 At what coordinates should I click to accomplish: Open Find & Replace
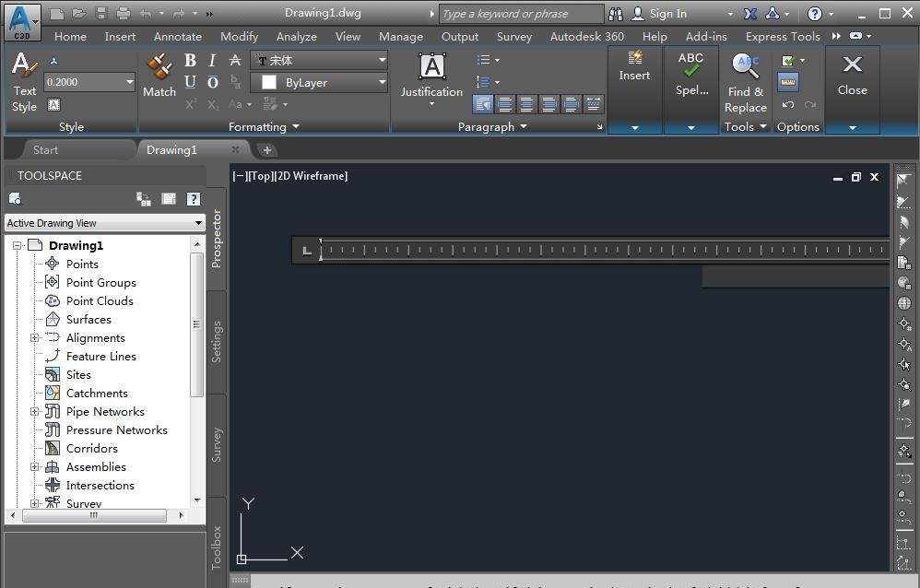(x=745, y=82)
